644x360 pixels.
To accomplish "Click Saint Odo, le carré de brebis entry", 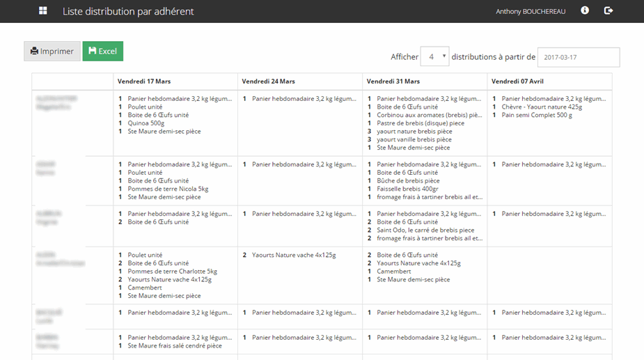I will coord(425,230).
